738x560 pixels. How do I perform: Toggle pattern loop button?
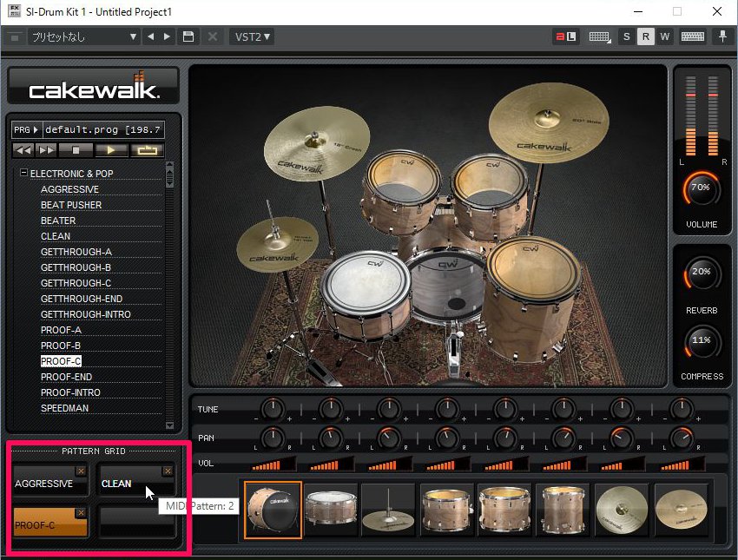(147, 150)
